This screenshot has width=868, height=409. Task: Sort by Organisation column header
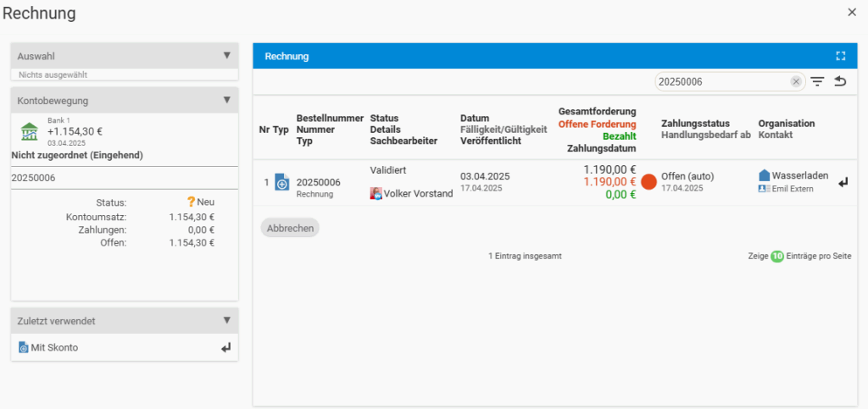click(787, 124)
